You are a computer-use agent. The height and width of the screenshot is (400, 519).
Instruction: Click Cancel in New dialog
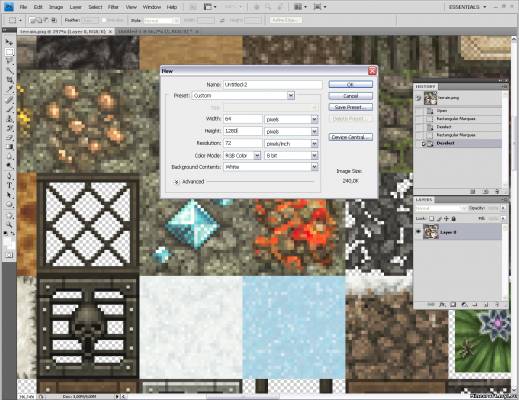click(x=350, y=96)
